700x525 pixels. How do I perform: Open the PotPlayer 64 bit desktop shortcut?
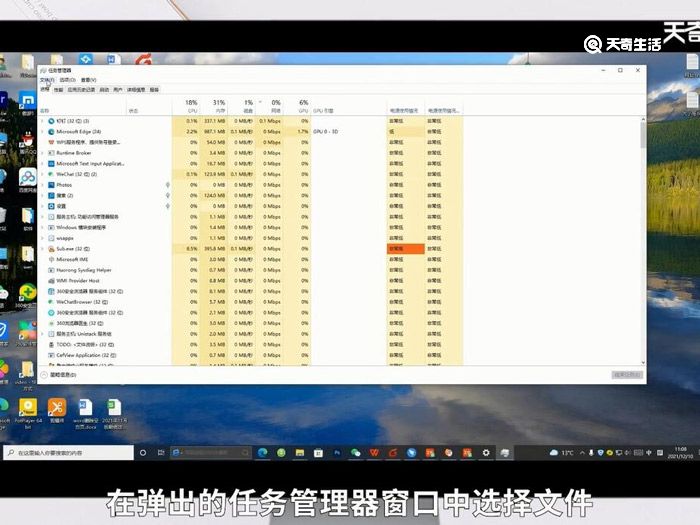28,413
